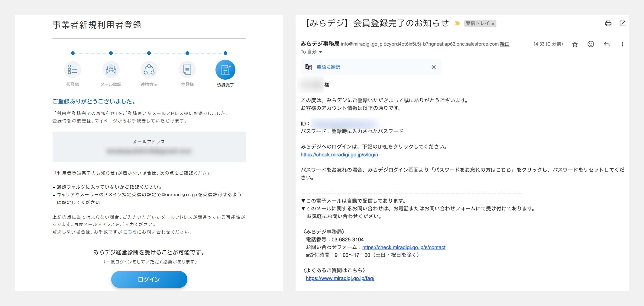Viewport: 644px width, 306px height.
Task: Click the 仮登録 list step icon
Action: click(73, 70)
